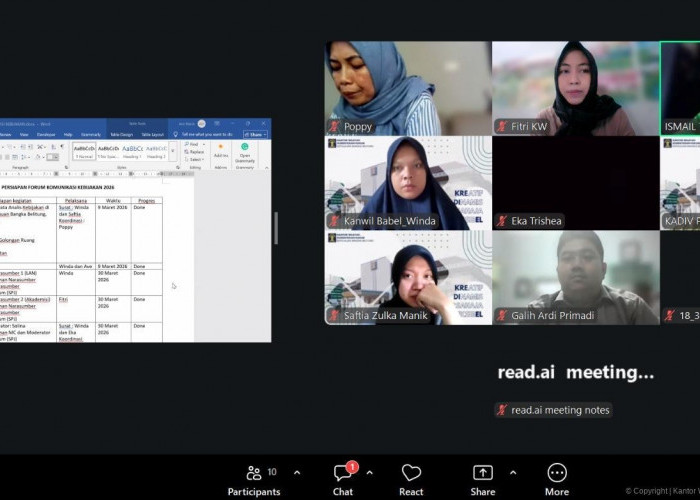Collapse the Word ribbon with chevron
The image size is (700, 500).
pos(267,168)
